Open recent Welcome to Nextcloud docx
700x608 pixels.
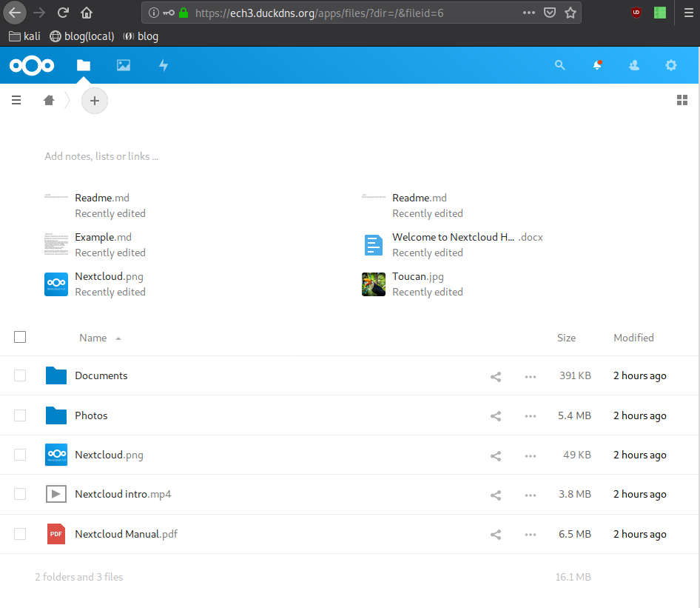468,237
